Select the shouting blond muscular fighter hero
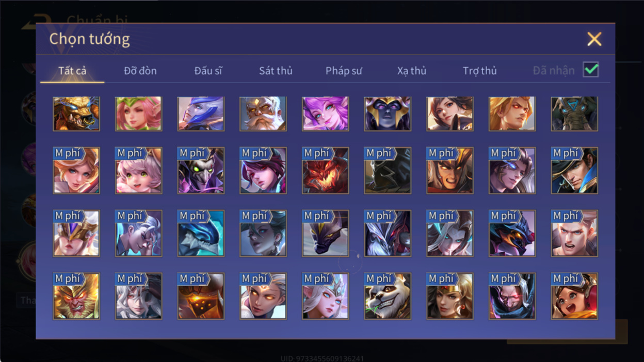The image size is (644, 362). [x=574, y=233]
